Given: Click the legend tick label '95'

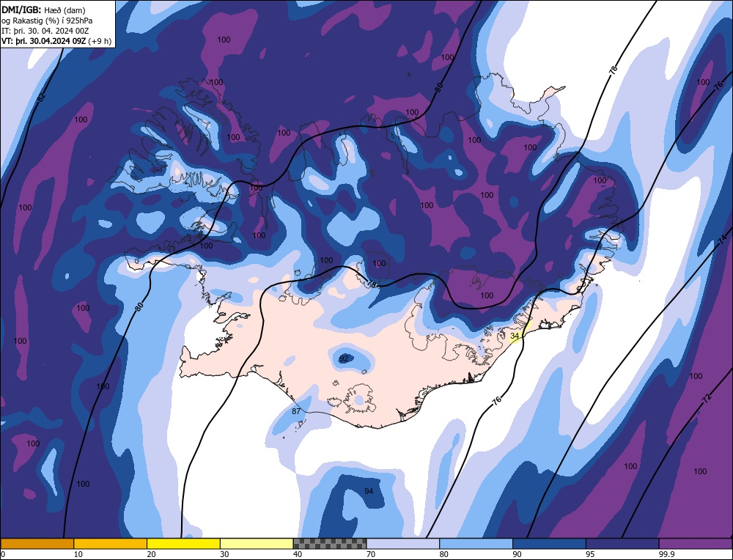Looking at the screenshot, I should point(590,554).
